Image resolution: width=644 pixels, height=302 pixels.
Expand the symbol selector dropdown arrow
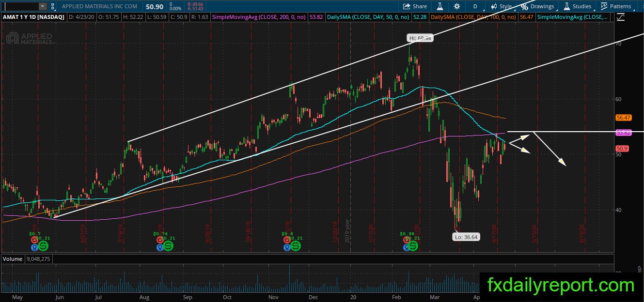[42, 6]
